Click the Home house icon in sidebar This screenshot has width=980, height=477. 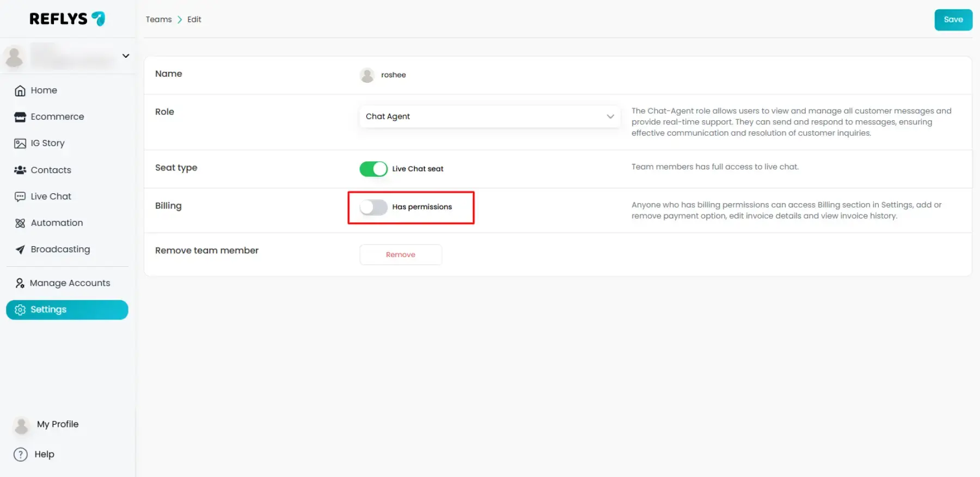coord(20,90)
